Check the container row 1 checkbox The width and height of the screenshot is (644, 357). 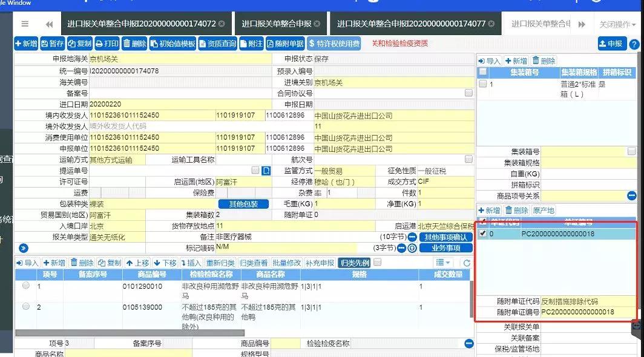[482, 85]
